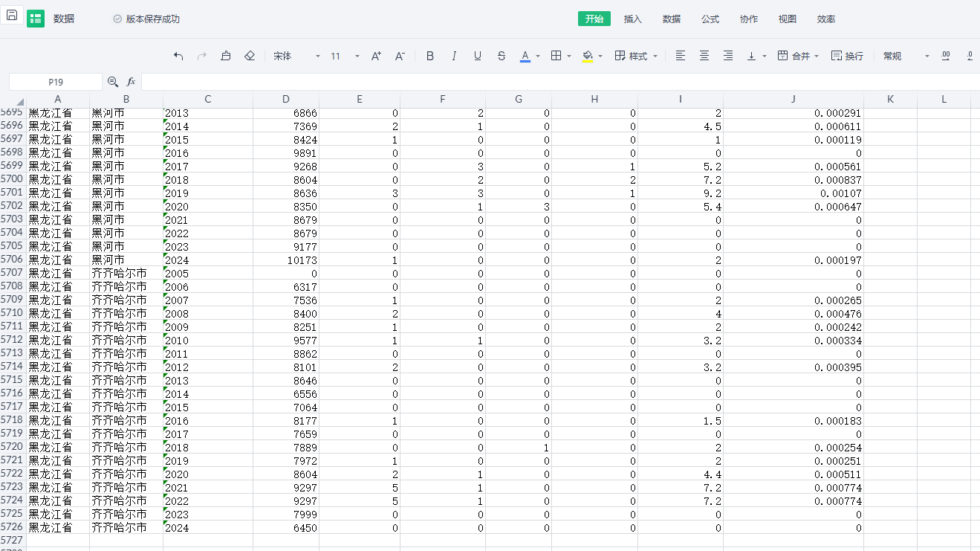Redo the last undone action

point(202,56)
